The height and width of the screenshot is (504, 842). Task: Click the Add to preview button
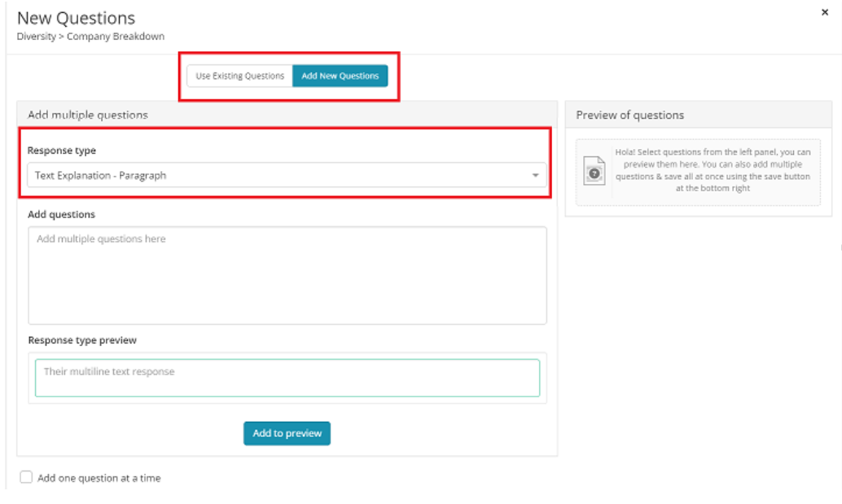click(x=287, y=433)
